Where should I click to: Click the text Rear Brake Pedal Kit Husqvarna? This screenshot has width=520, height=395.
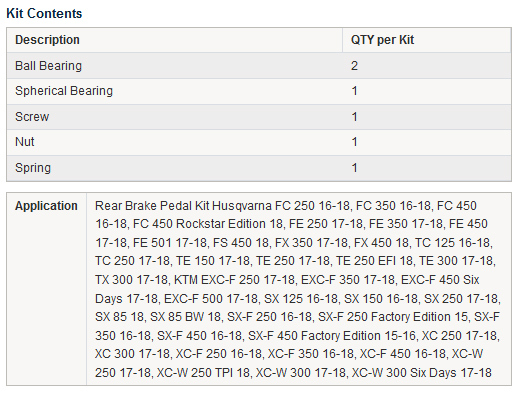pos(183,206)
